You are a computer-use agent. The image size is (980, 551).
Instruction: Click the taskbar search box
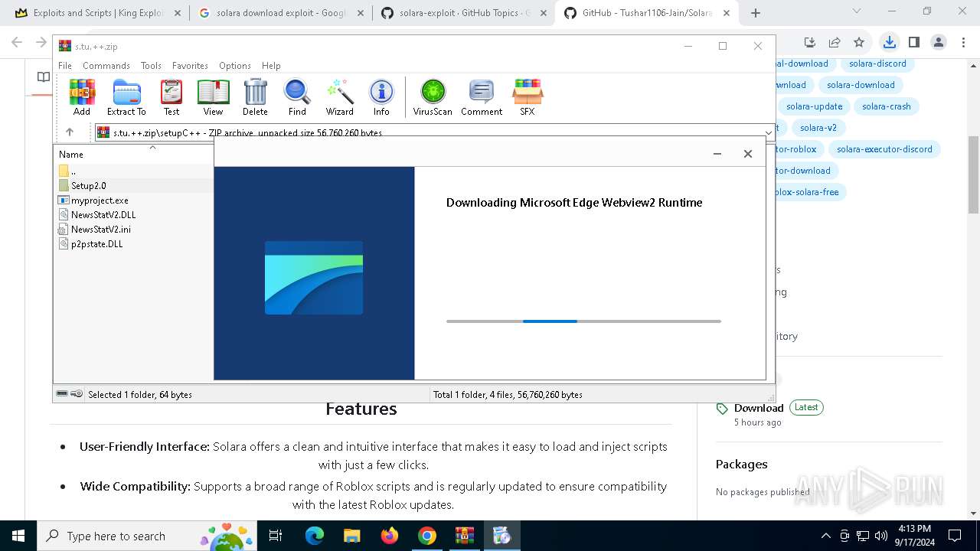(x=147, y=536)
